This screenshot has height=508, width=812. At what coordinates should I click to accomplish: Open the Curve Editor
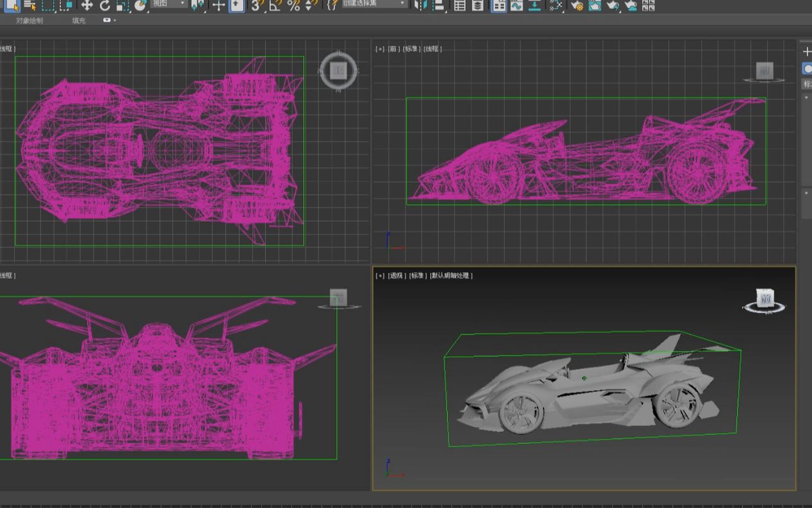[516, 5]
